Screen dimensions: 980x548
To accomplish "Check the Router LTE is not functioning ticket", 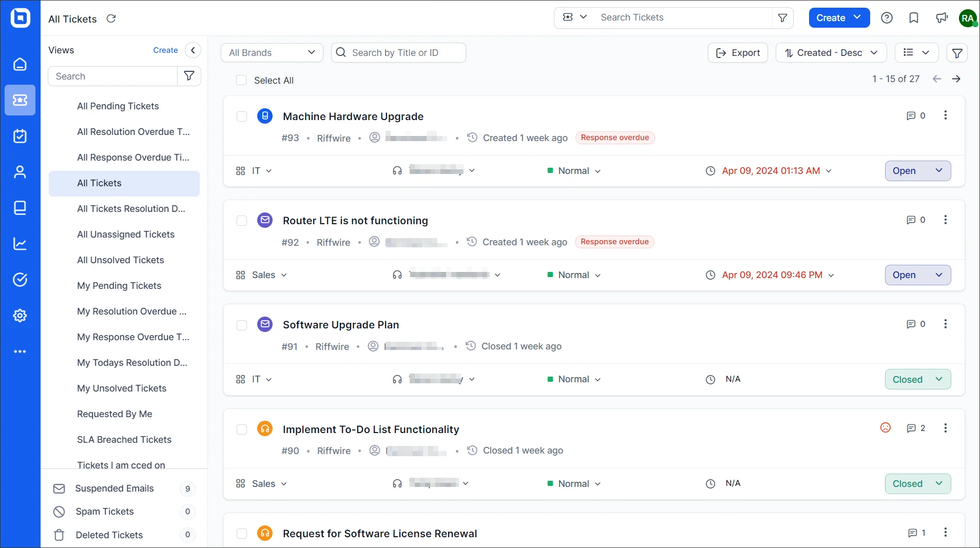I will (241, 221).
